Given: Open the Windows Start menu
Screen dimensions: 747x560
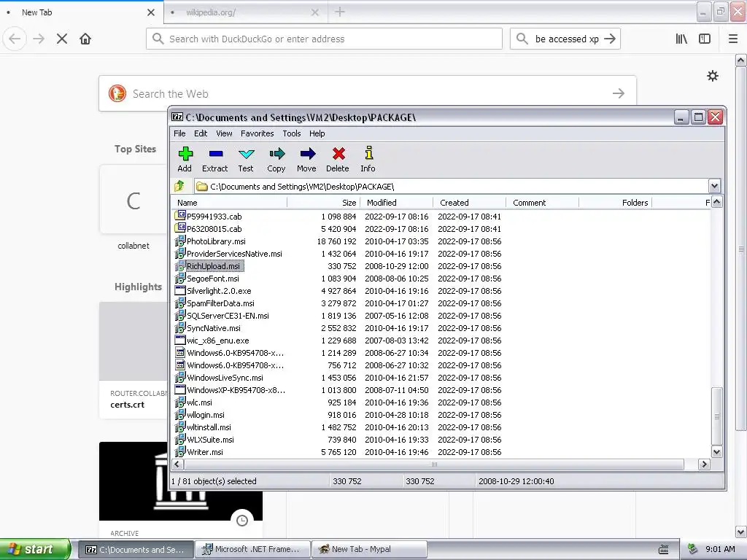Looking at the screenshot, I should click(x=35, y=549).
